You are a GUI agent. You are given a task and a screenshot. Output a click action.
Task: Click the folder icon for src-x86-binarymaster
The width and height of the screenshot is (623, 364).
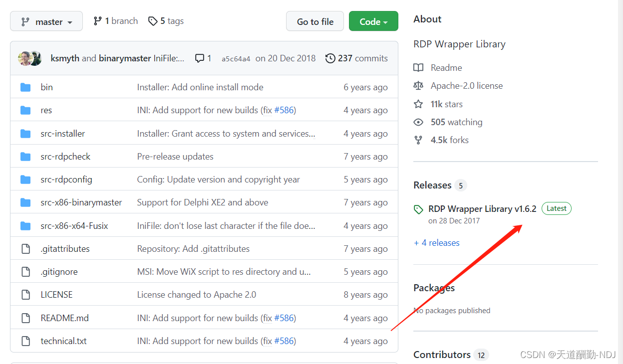tap(25, 202)
